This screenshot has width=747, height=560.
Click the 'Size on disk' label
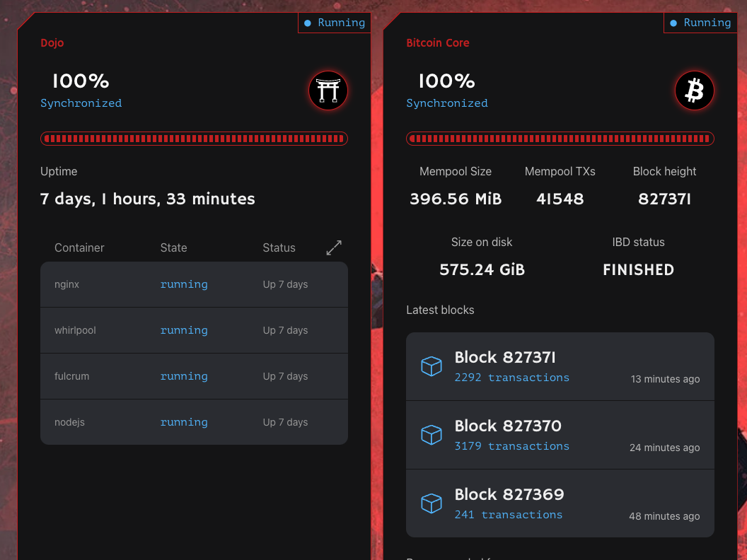pos(482,242)
